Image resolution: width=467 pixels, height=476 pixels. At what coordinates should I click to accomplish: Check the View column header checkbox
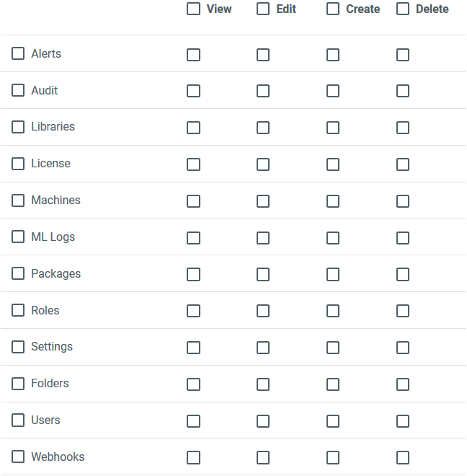pyautogui.click(x=193, y=9)
